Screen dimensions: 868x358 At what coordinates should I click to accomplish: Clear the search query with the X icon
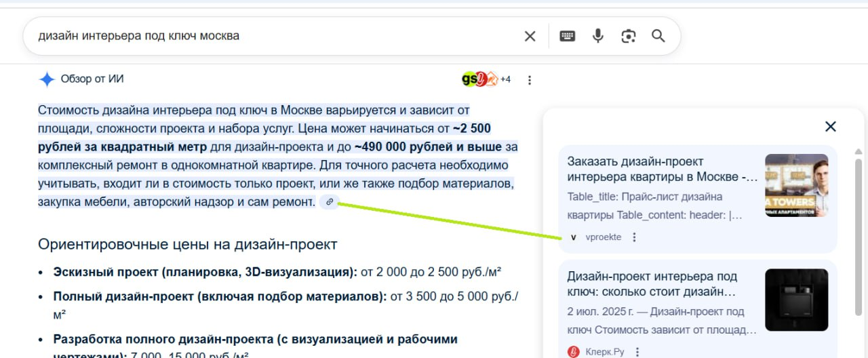(530, 36)
